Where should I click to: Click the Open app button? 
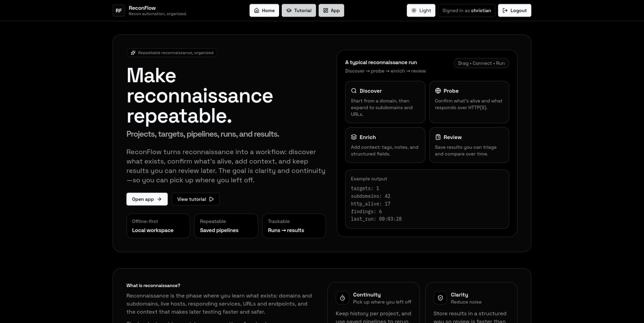[147, 199]
